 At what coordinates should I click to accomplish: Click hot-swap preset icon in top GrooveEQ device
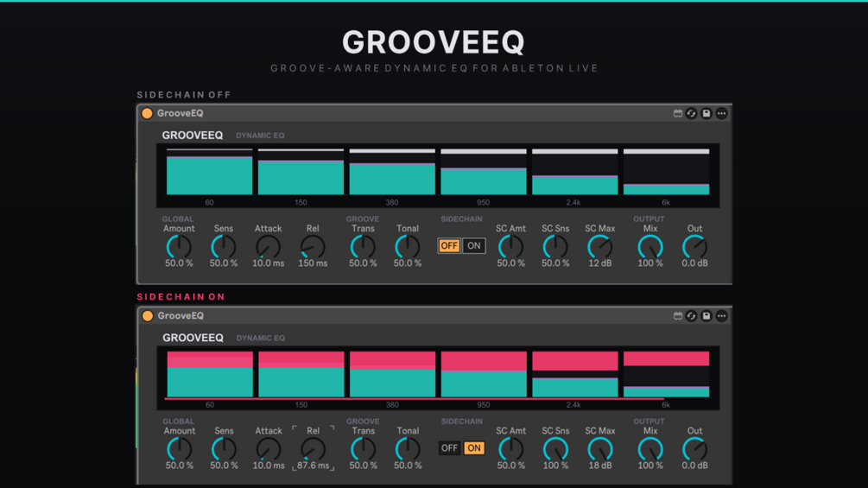692,113
